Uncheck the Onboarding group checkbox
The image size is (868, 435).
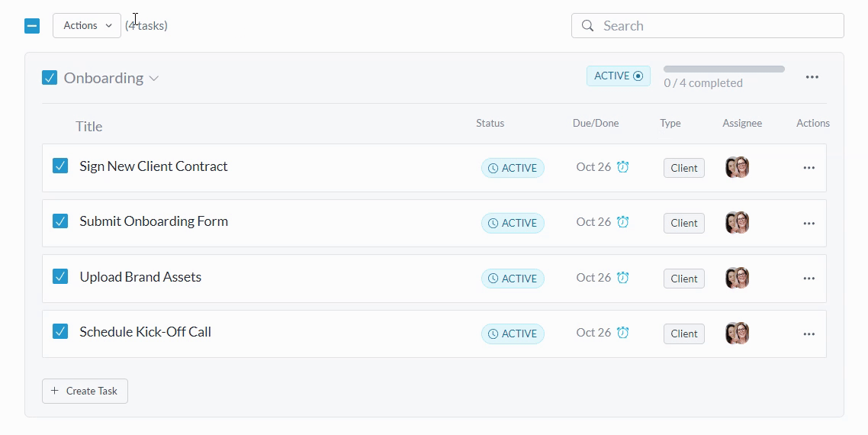coord(50,78)
